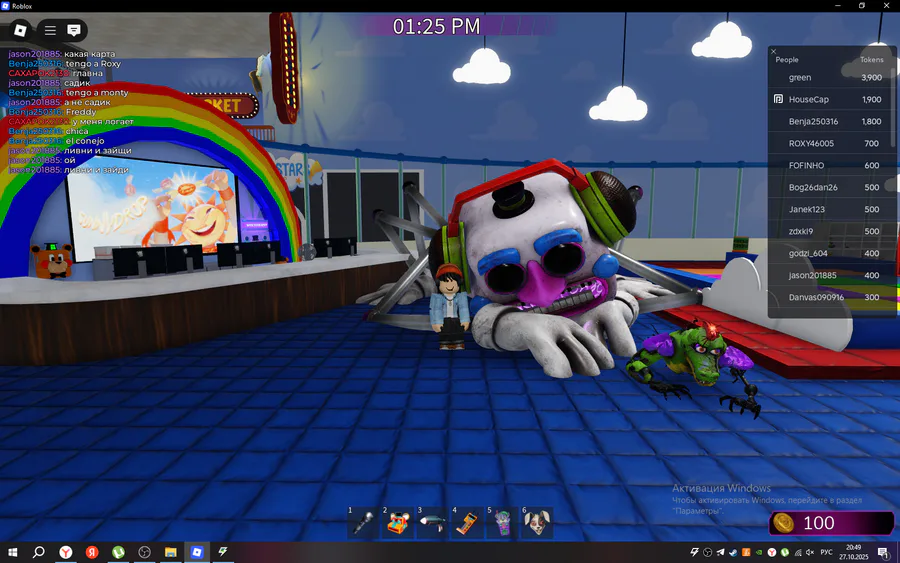Click the Steam tray icon
This screenshot has height=563, width=900.
pos(733,552)
